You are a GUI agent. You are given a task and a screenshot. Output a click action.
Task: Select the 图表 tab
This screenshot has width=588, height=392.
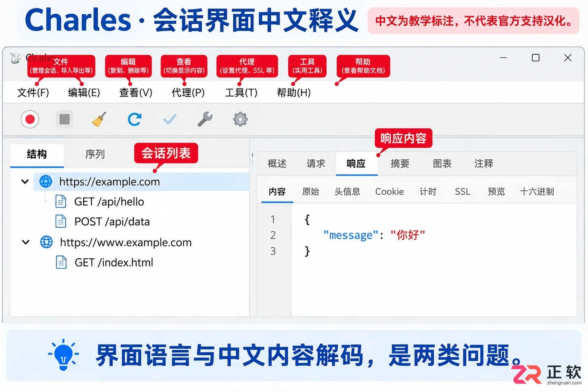[442, 164]
